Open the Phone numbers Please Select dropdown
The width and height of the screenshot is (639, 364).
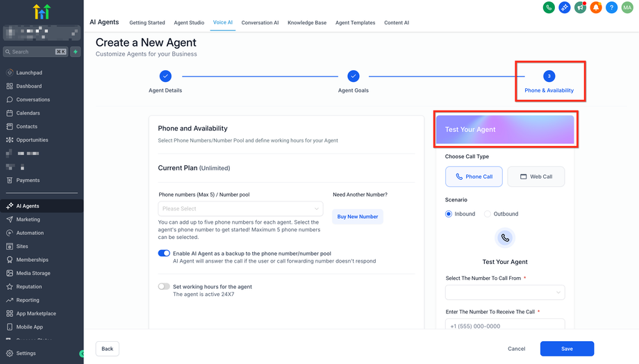point(240,208)
